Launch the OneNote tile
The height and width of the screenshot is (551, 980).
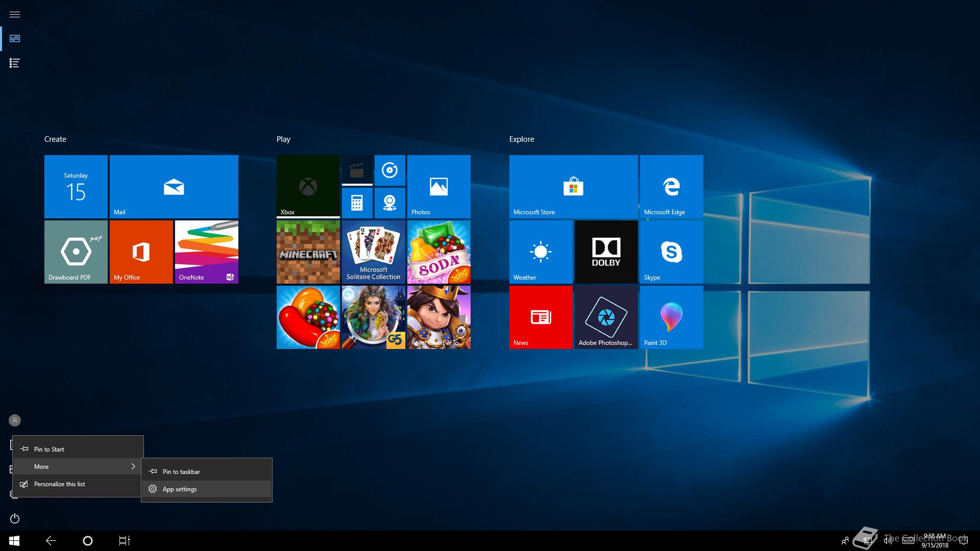coord(207,252)
